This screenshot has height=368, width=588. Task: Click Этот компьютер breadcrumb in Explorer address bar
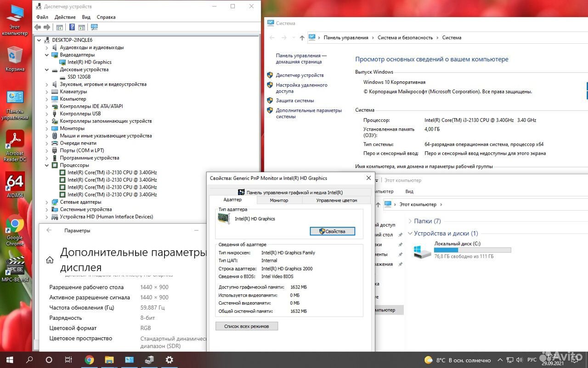click(x=418, y=204)
